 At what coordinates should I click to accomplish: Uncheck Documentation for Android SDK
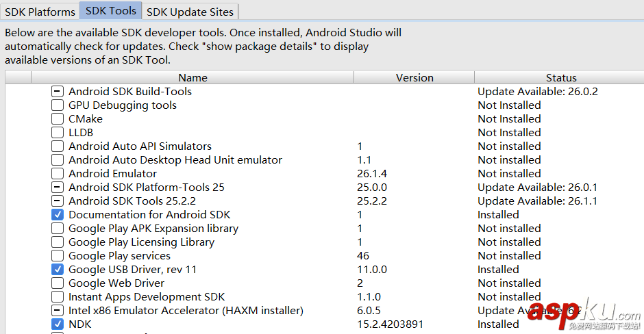click(58, 214)
